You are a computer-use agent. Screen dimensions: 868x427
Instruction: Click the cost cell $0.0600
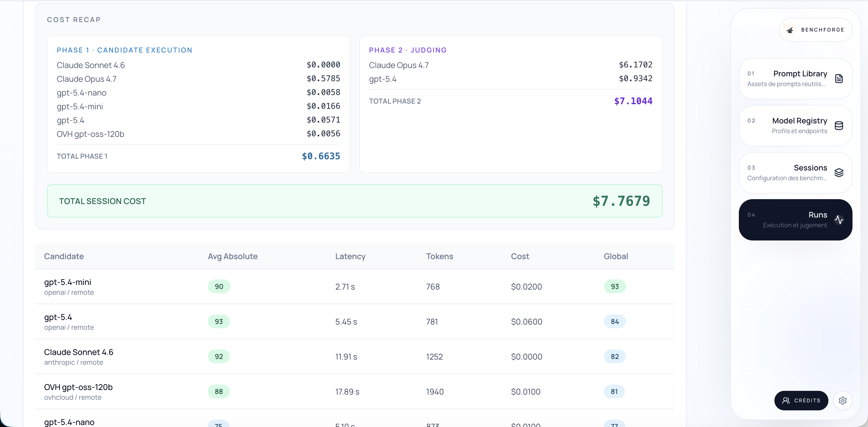click(527, 322)
